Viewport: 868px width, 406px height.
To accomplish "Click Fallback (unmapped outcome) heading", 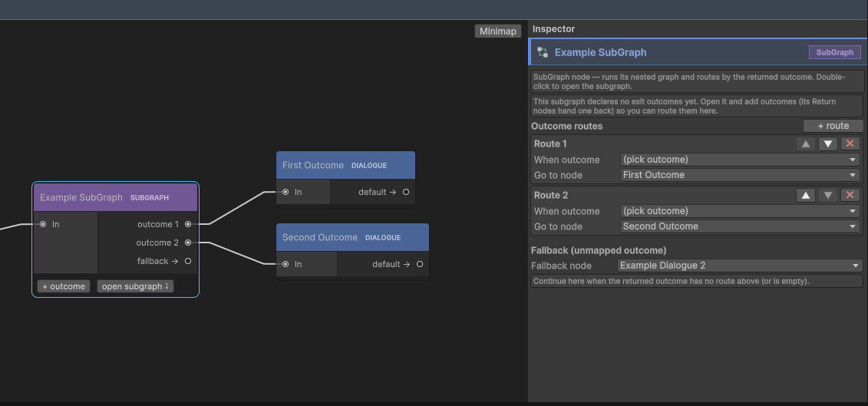I will [599, 250].
